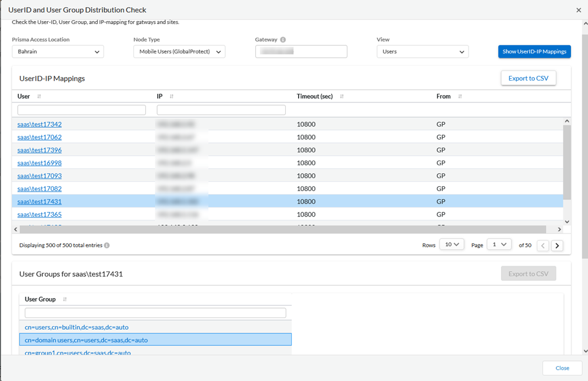Screen dimensions: 588x381
Task: Click Show UserID-IP Mappings
Action: tap(534, 51)
